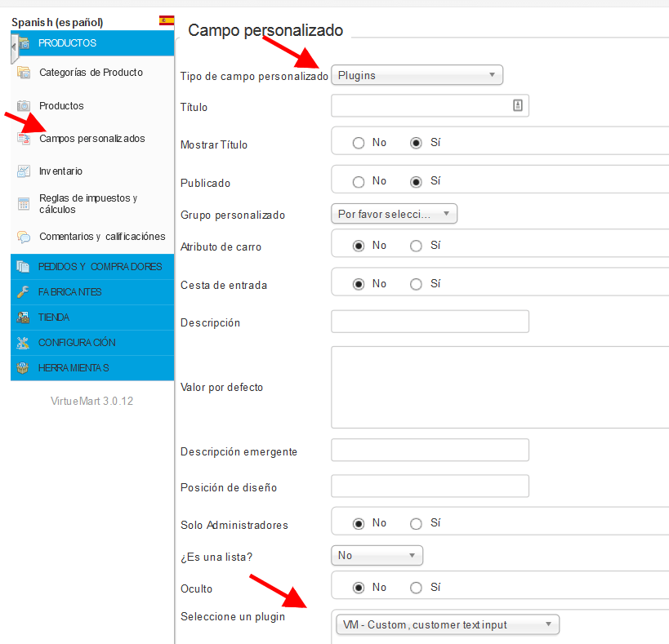
Task: Open the HERRAMIENTAS menu section
Action: (92, 368)
